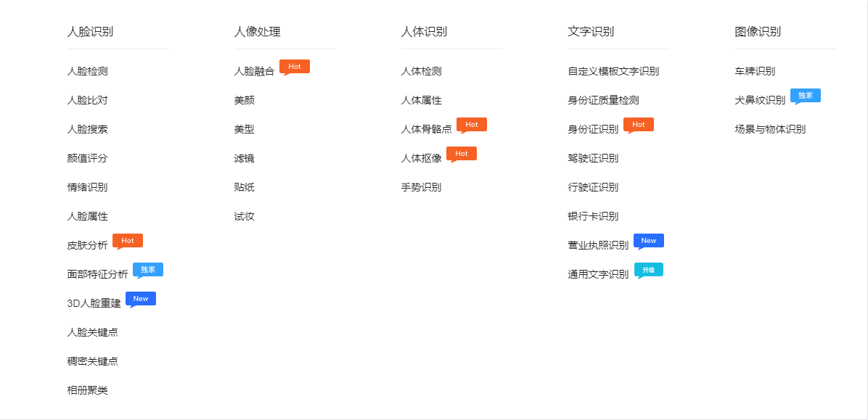Select 银行卡识别 from 文字识别 column
The width and height of the screenshot is (868, 420).
(x=593, y=216)
